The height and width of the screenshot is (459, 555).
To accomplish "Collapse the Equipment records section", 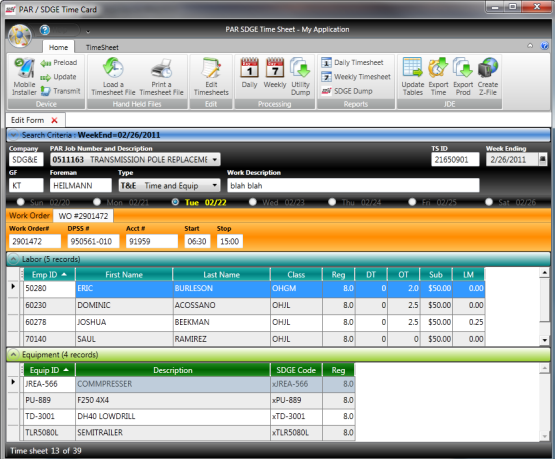I will coord(13,355).
